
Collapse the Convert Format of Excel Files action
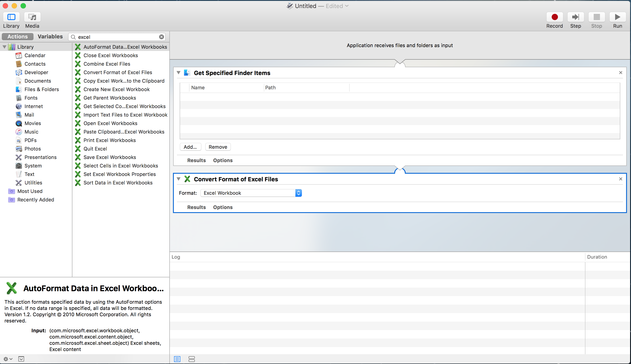(178, 179)
